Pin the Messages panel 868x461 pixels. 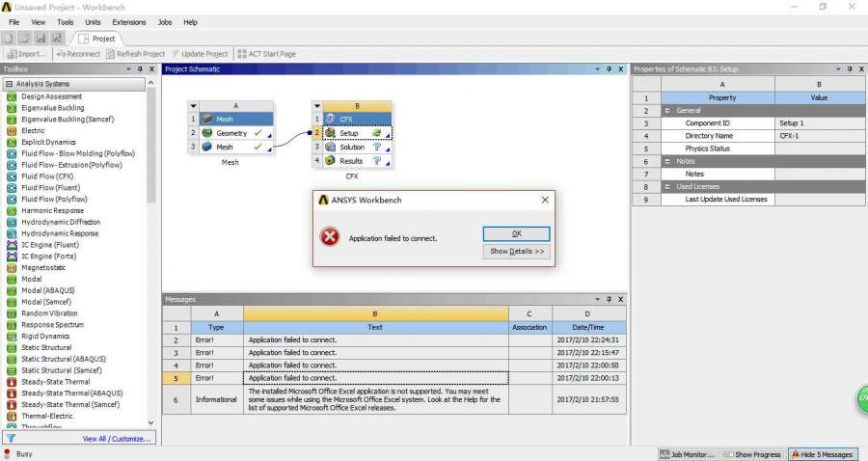tap(609, 299)
